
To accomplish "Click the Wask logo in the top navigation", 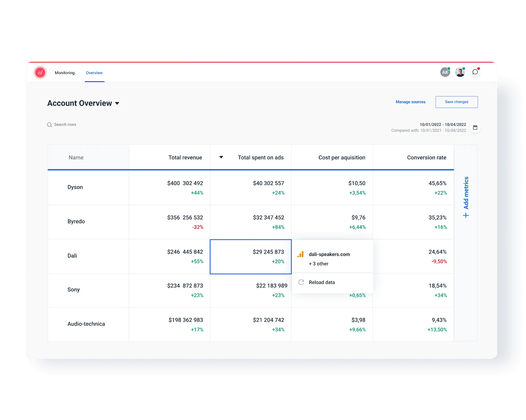I will (40, 72).
